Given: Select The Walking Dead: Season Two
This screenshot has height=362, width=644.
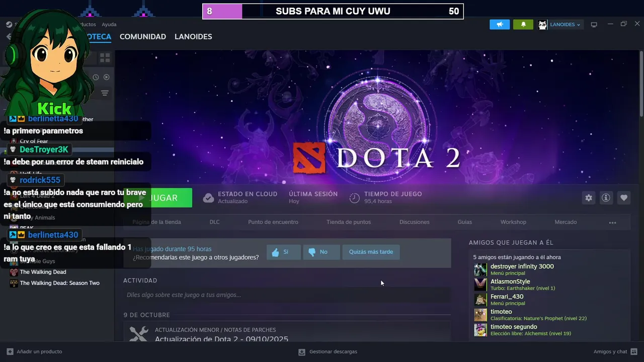Looking at the screenshot, I should pos(60,283).
